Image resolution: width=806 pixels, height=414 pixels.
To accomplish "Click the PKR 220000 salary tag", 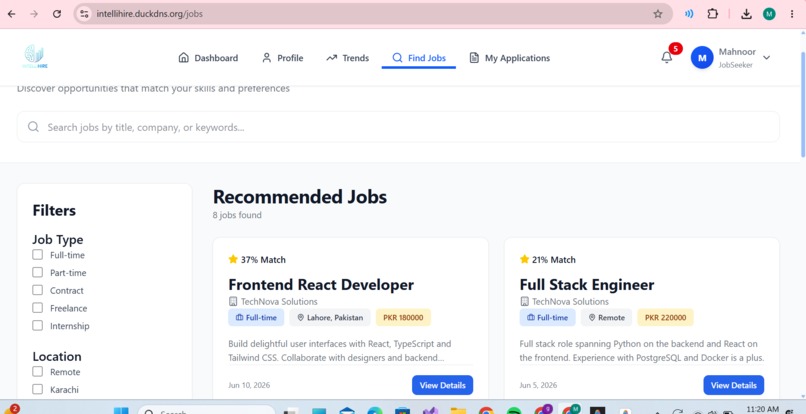I will click(x=665, y=317).
